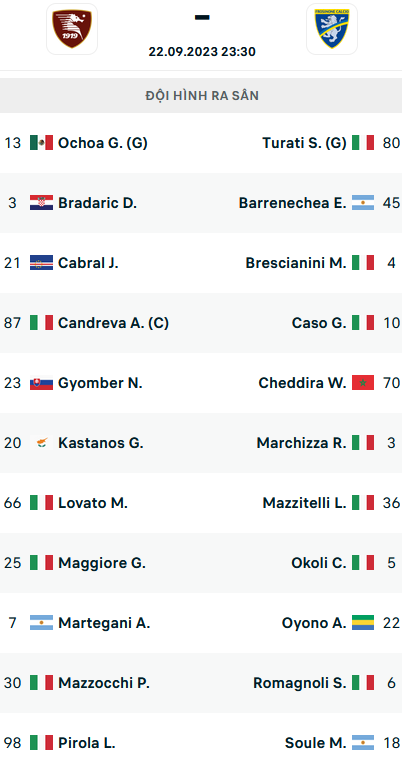Open Mazzitelli L. player page
402x760 pixels.
pos(305,503)
